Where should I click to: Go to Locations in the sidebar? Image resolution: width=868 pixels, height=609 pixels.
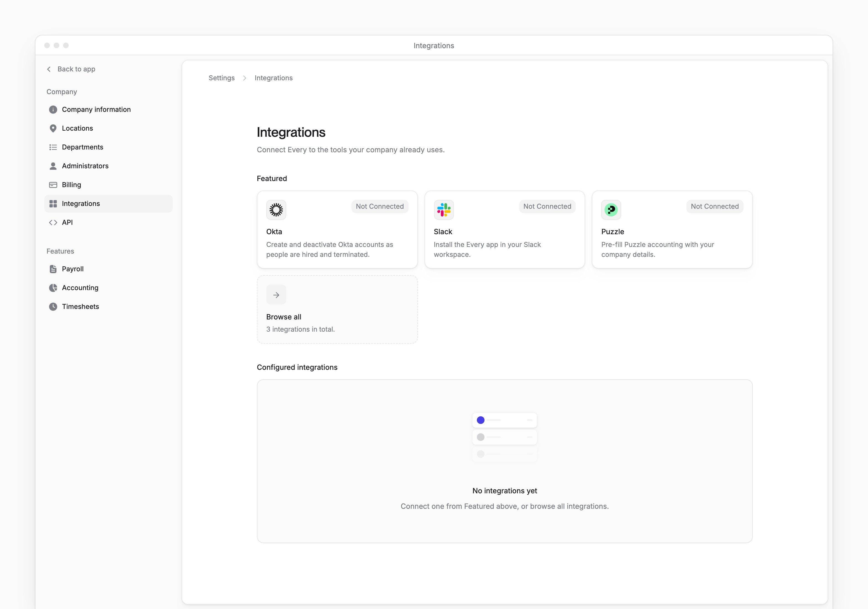click(108, 128)
